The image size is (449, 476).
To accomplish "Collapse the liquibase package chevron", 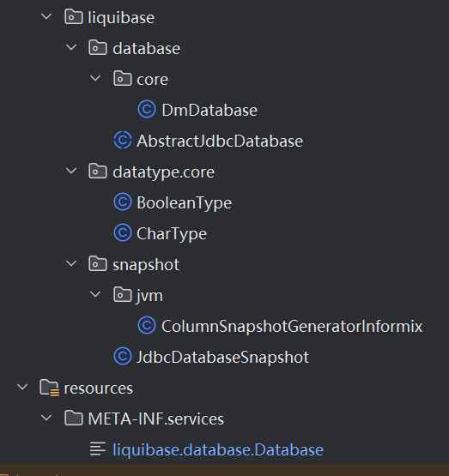I will coord(46,16).
